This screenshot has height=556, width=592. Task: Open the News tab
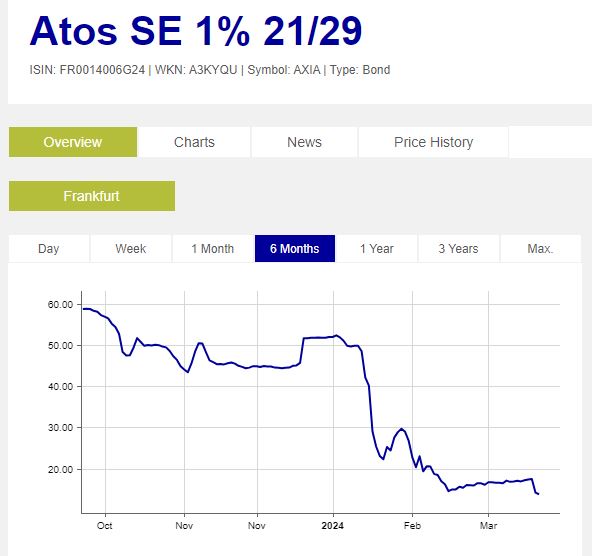tap(304, 142)
